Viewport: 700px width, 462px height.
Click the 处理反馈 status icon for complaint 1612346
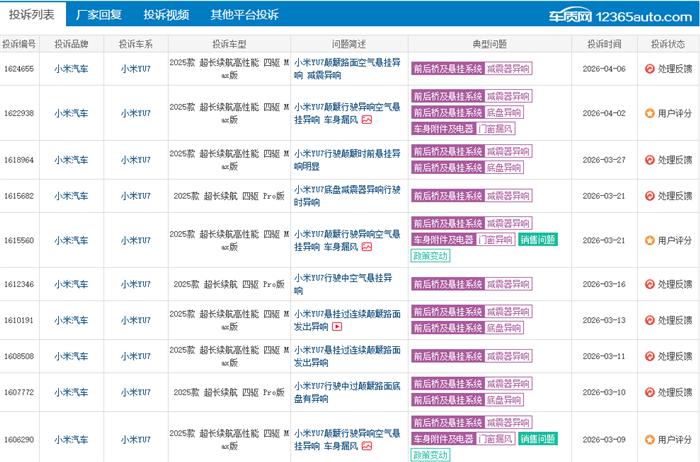(650, 284)
